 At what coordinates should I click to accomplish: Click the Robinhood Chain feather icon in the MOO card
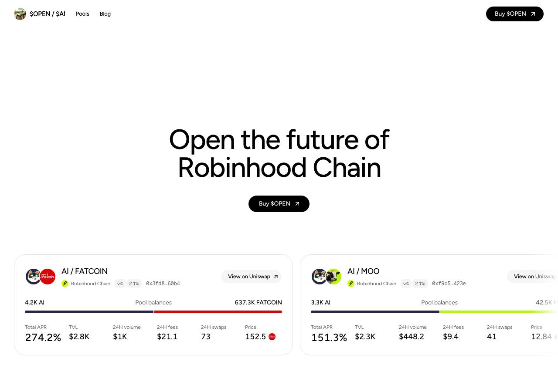(x=351, y=284)
